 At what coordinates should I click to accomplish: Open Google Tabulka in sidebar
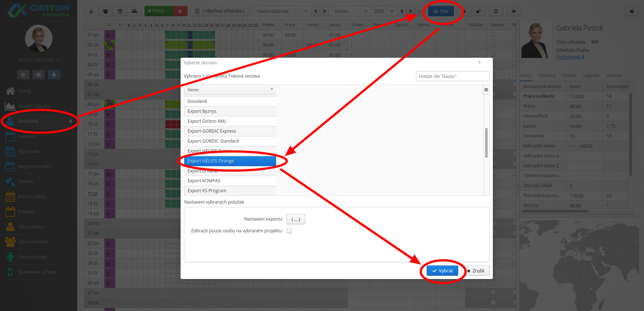coord(39,106)
